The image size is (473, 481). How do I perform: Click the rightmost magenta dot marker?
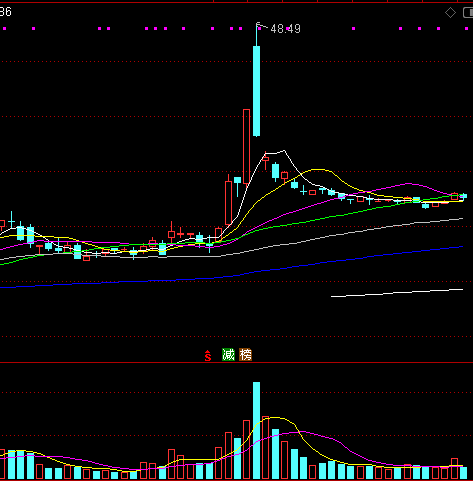[466, 29]
